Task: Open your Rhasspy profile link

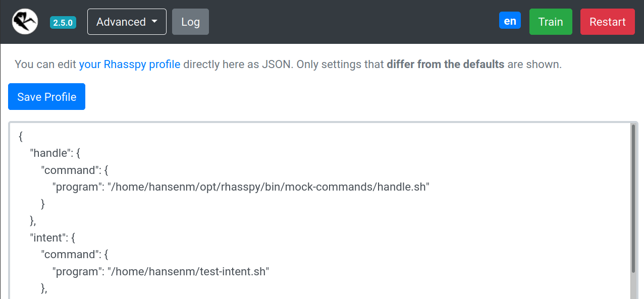Action: tap(130, 64)
